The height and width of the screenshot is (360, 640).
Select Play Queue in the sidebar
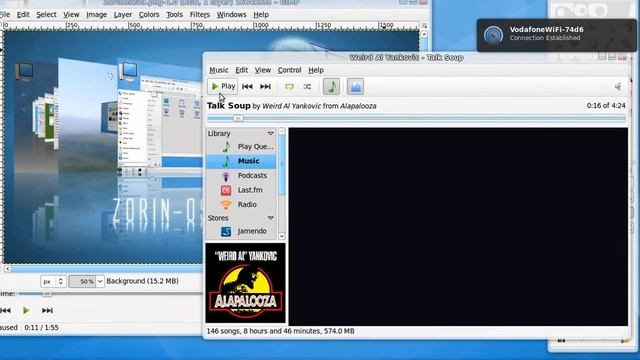241,147
